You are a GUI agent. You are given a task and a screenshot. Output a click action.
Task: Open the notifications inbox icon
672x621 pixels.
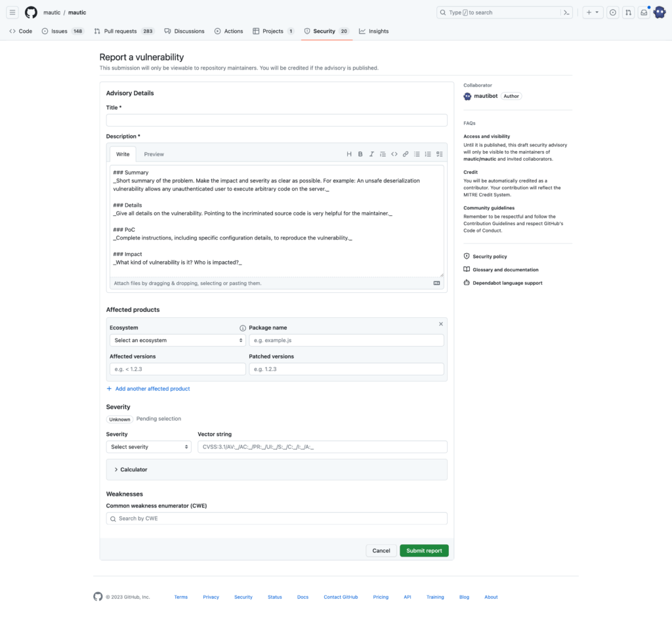coord(643,12)
